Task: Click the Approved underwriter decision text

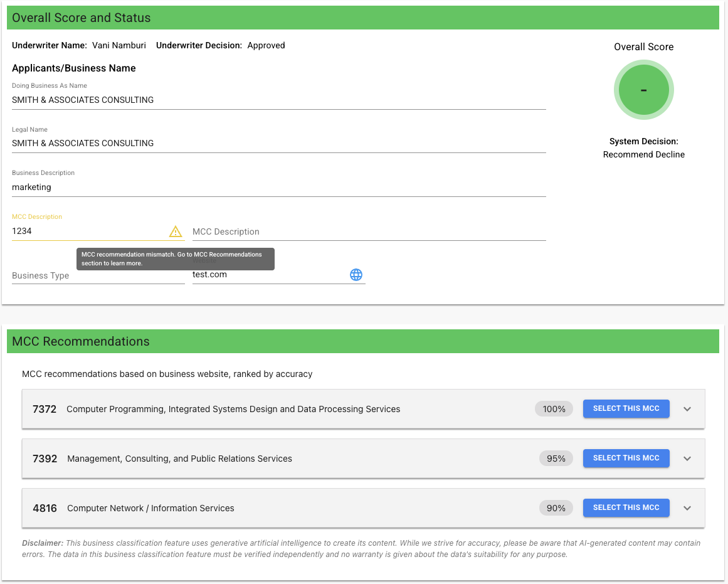Action: (266, 46)
